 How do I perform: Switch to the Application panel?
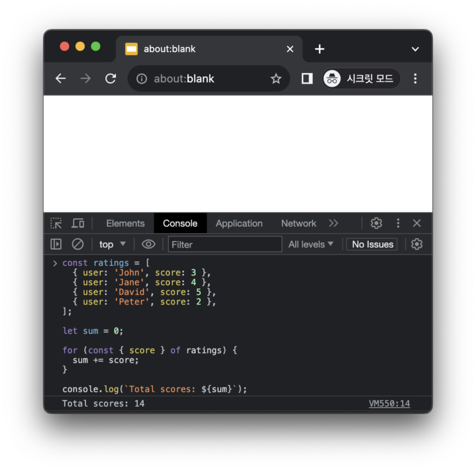(x=239, y=224)
